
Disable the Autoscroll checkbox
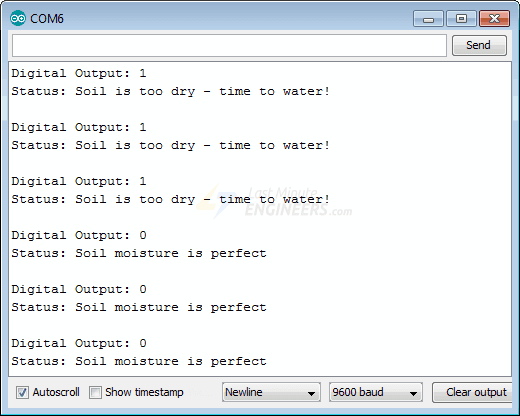22,392
